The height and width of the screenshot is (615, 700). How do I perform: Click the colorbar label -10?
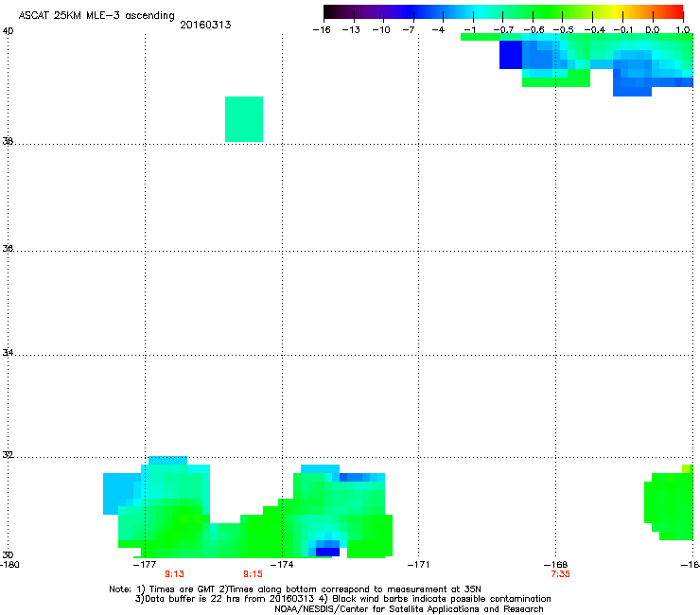tap(381, 30)
